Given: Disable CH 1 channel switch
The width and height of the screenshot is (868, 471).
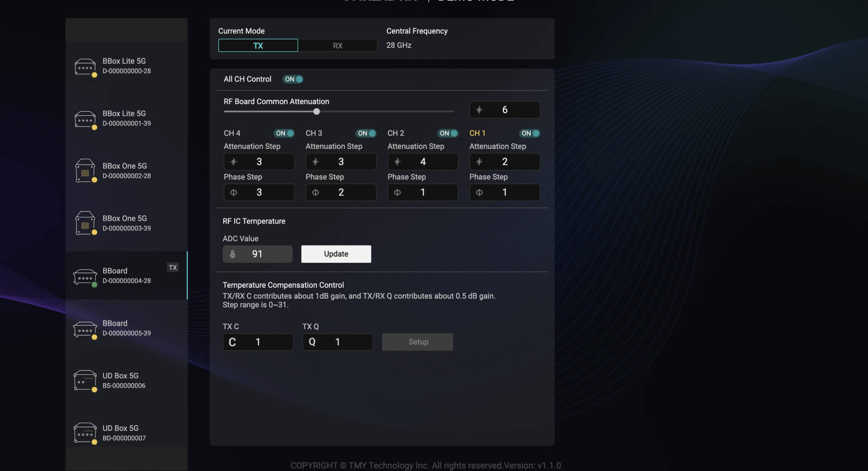Looking at the screenshot, I should click(529, 133).
